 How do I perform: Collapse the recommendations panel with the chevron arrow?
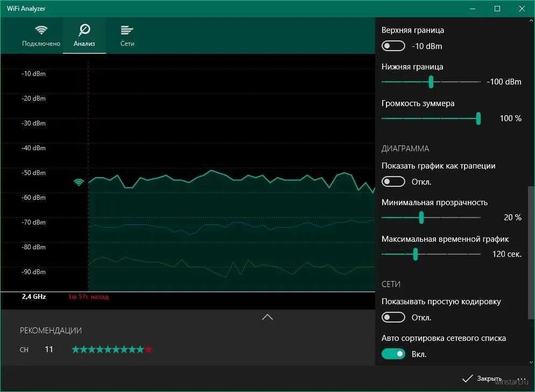[x=267, y=317]
